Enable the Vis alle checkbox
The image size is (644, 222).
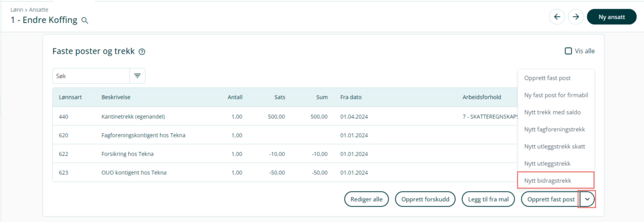568,51
